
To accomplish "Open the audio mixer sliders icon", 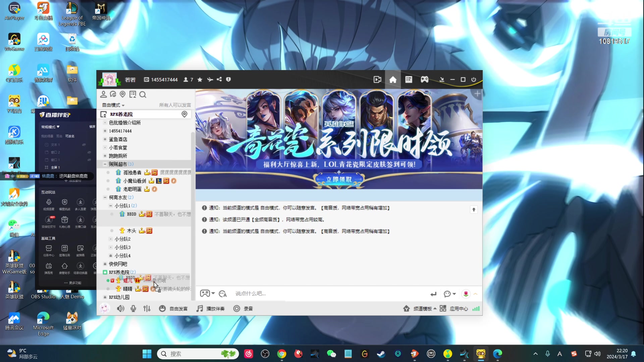I will [x=147, y=308].
